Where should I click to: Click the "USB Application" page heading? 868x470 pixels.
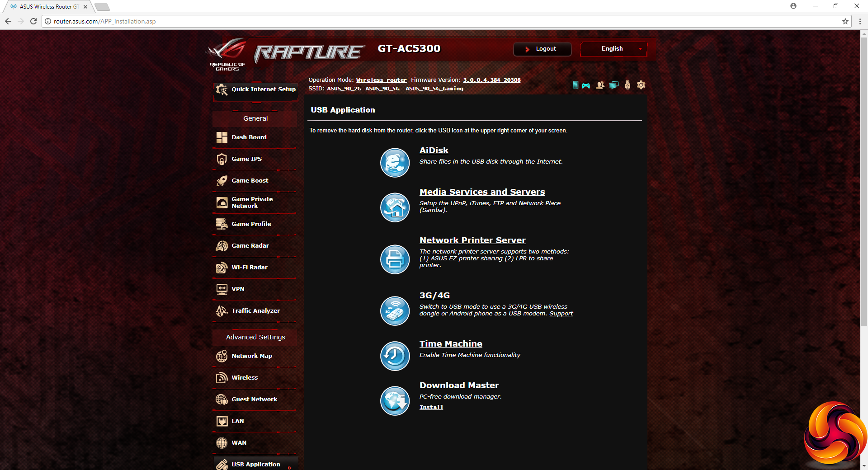tap(343, 110)
